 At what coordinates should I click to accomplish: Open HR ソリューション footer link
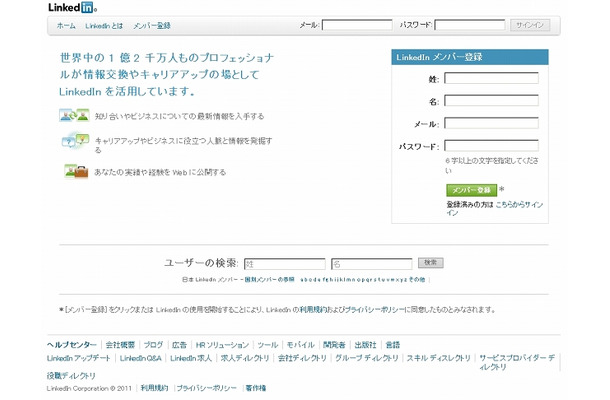222,345
